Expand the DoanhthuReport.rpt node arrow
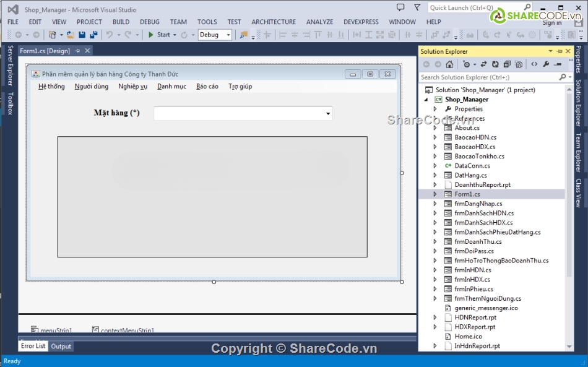 435,185
